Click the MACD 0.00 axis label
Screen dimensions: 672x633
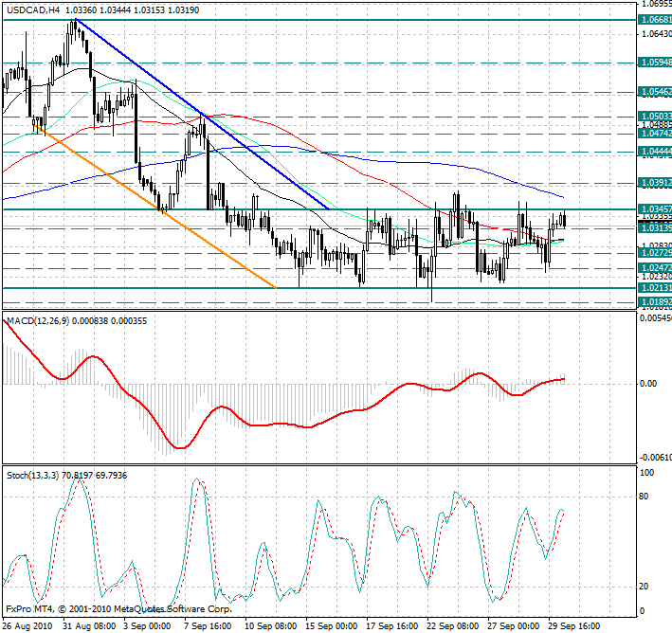(648, 384)
